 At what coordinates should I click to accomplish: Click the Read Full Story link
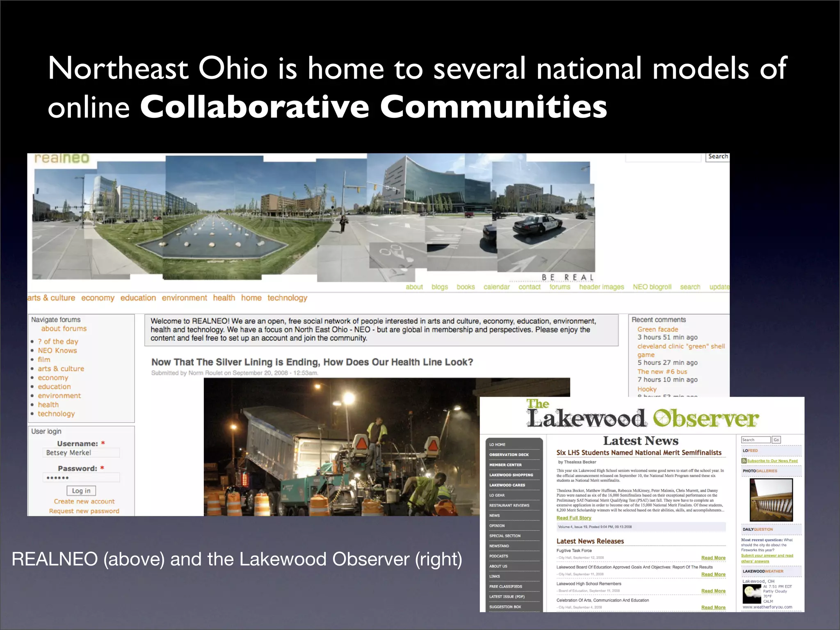[573, 518]
